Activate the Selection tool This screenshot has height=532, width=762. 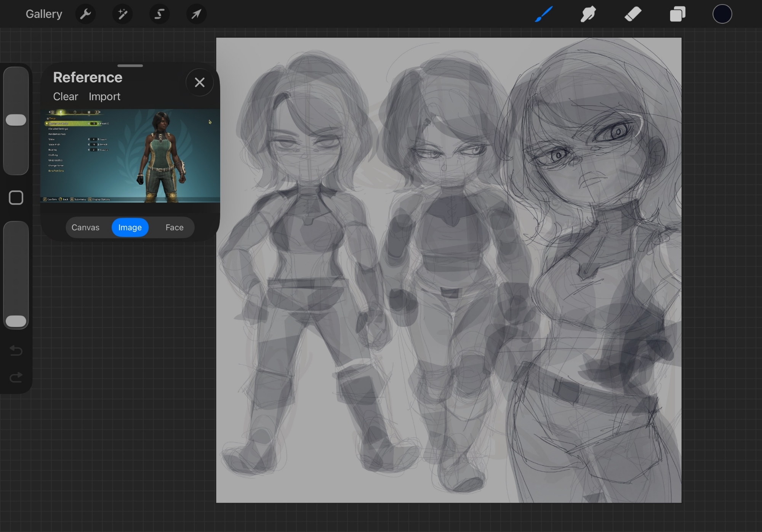coord(159,14)
